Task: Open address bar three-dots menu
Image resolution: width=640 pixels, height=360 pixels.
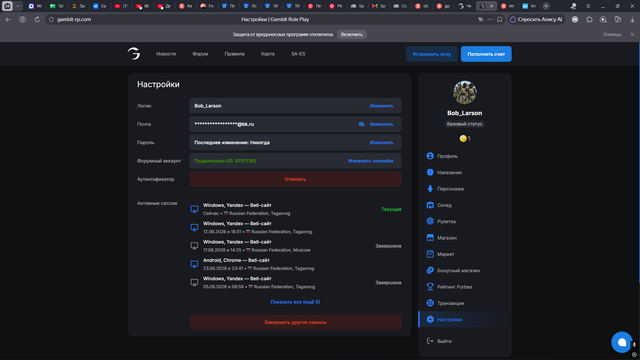Action: (x=490, y=19)
